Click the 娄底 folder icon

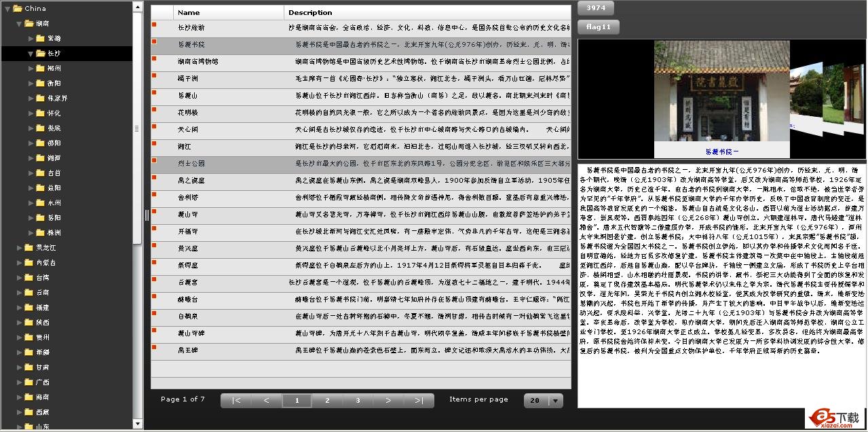tap(40, 128)
